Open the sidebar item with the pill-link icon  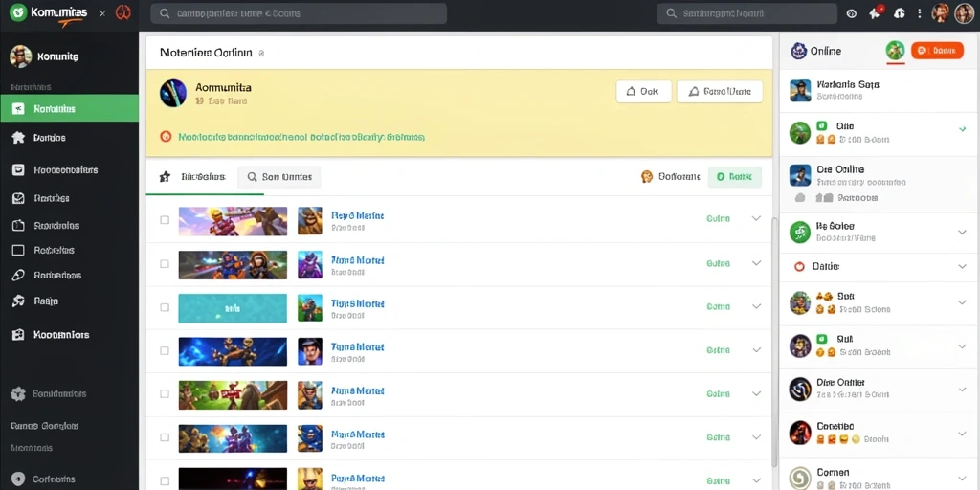pos(69,275)
